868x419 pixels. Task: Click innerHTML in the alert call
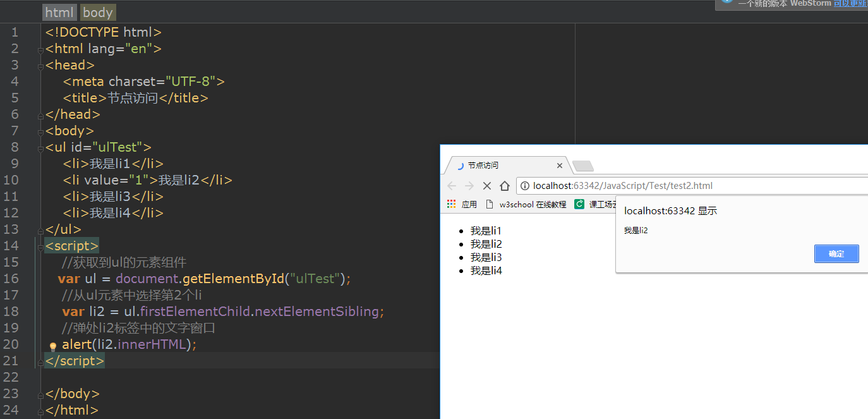[152, 344]
